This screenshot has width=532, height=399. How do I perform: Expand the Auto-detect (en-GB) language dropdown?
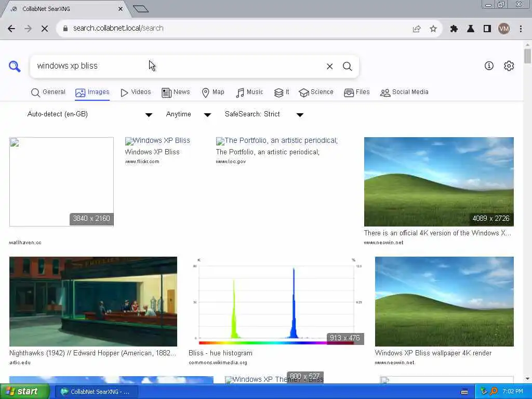(x=89, y=114)
